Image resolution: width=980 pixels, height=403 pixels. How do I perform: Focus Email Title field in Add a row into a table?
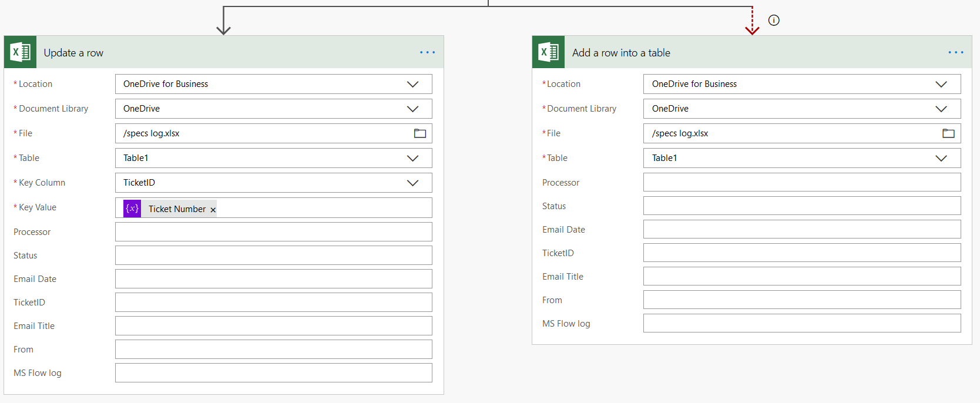tap(802, 276)
